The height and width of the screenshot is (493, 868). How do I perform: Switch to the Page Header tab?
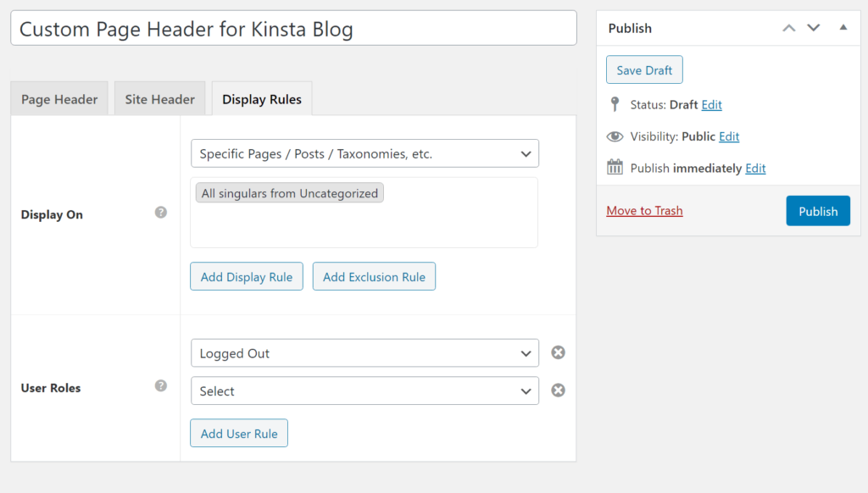pos(59,99)
